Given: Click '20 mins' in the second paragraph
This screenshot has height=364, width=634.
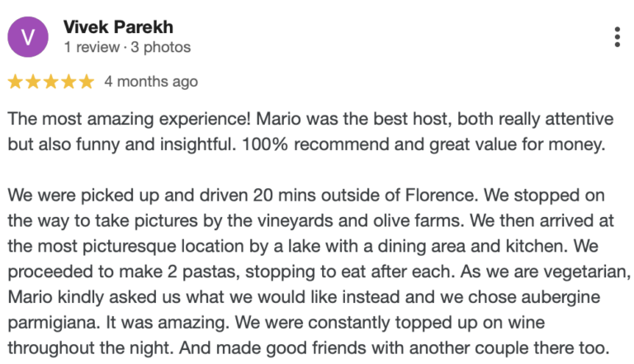Looking at the screenshot, I should point(284,196).
